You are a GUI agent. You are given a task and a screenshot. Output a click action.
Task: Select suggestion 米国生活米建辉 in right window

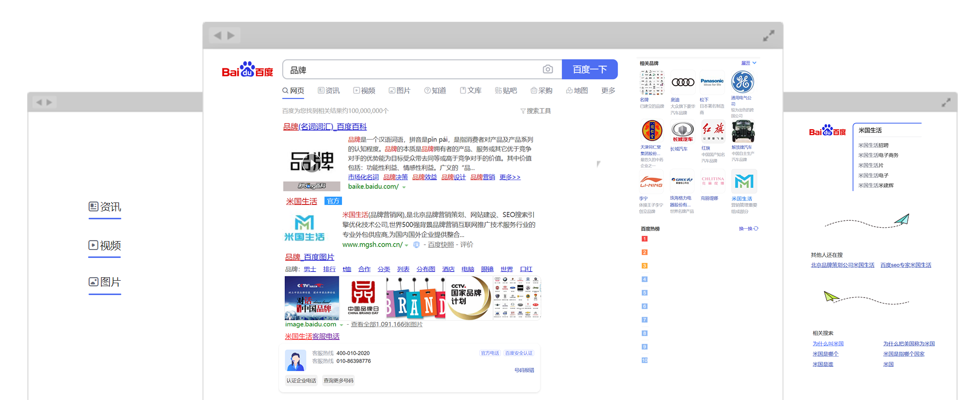click(x=876, y=185)
